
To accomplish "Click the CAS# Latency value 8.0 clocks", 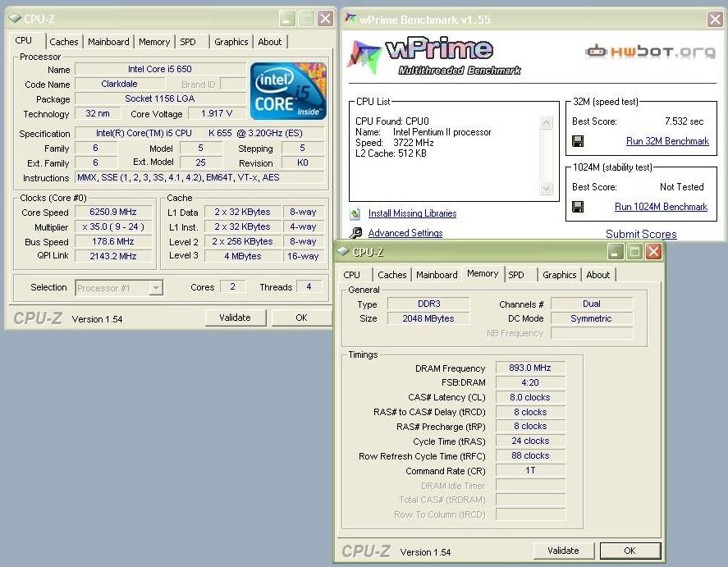I will pos(529,398).
